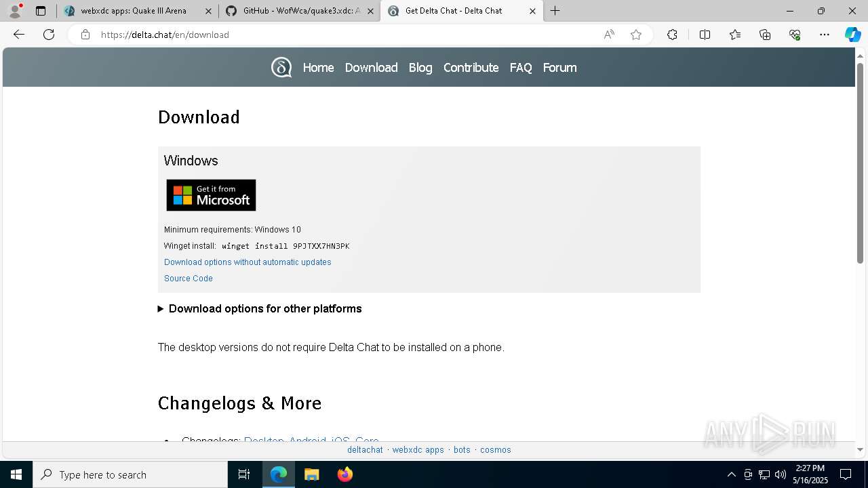Click the page vertical scrollbar thumb

click(860, 163)
